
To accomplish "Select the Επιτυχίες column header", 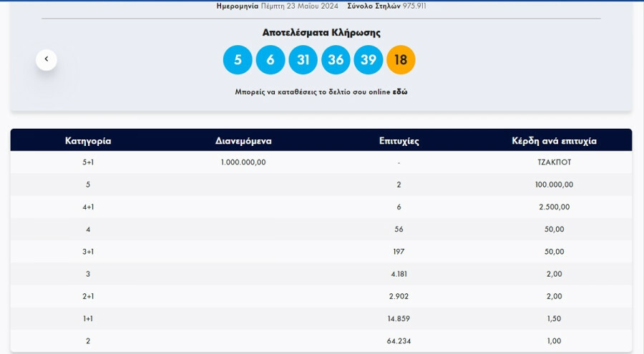I will pyautogui.click(x=399, y=141).
